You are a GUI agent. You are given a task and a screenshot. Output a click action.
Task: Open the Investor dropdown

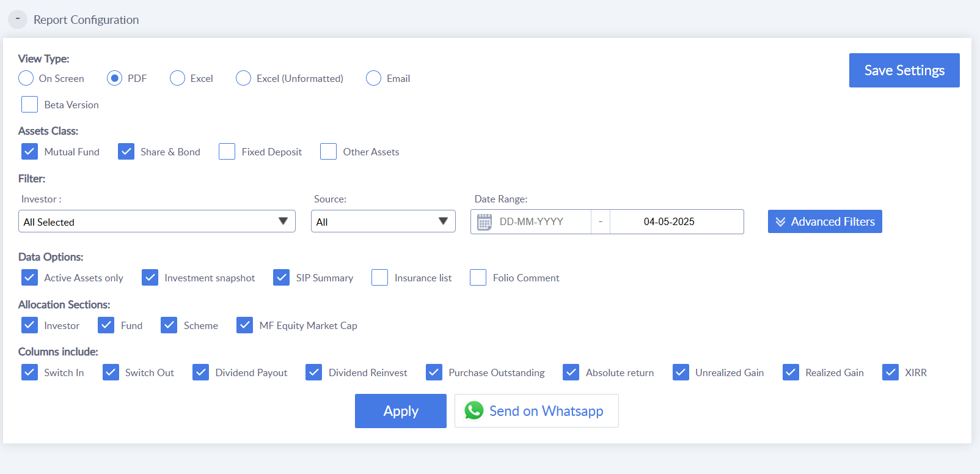click(x=157, y=221)
